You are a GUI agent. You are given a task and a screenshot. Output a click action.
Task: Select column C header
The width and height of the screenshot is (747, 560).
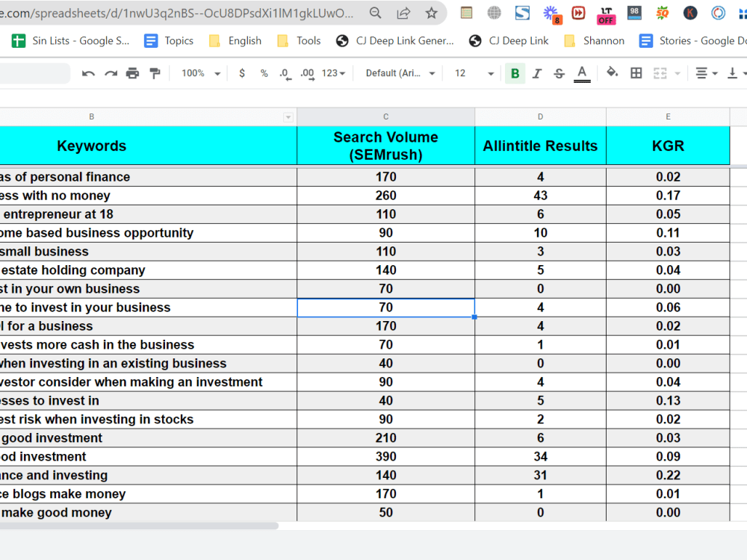(x=385, y=116)
